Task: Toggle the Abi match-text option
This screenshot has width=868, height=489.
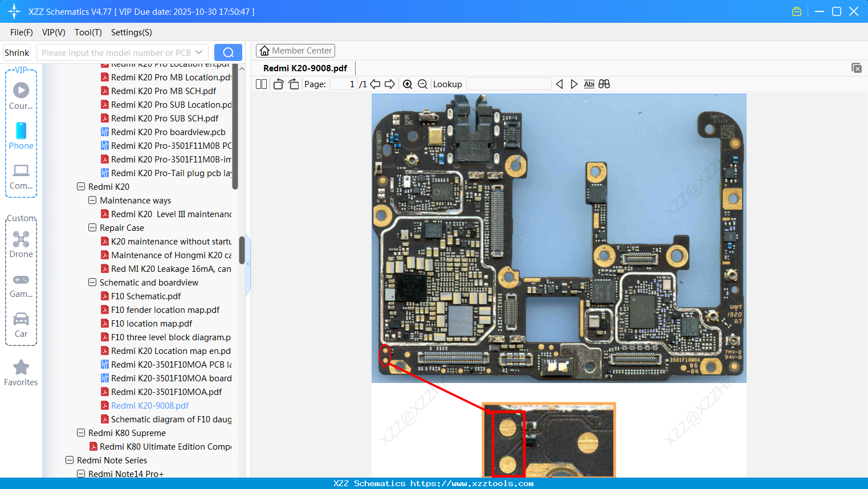Action: click(589, 84)
